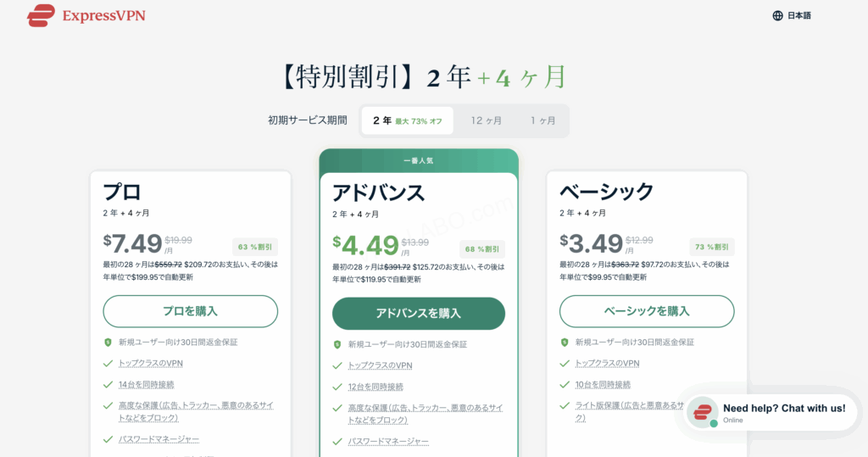Click checkmark beside 14台を同時接続
Image resolution: width=868 pixels, height=457 pixels.
click(108, 384)
